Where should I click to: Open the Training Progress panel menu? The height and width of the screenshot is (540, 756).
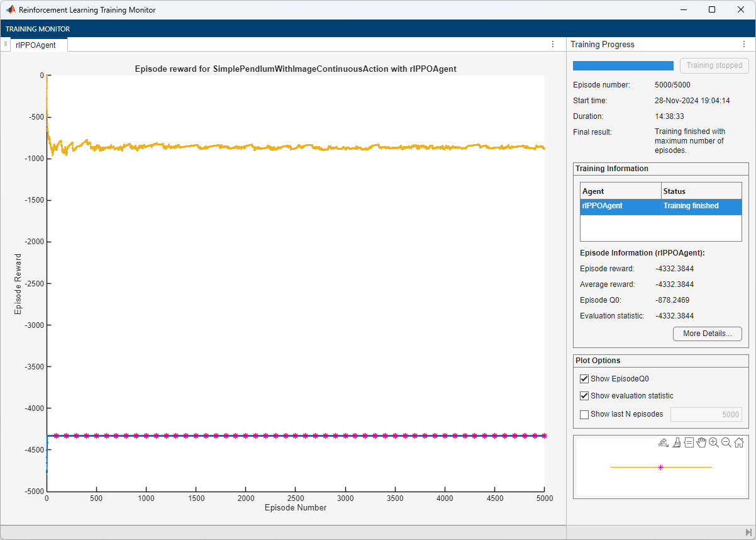744,43
